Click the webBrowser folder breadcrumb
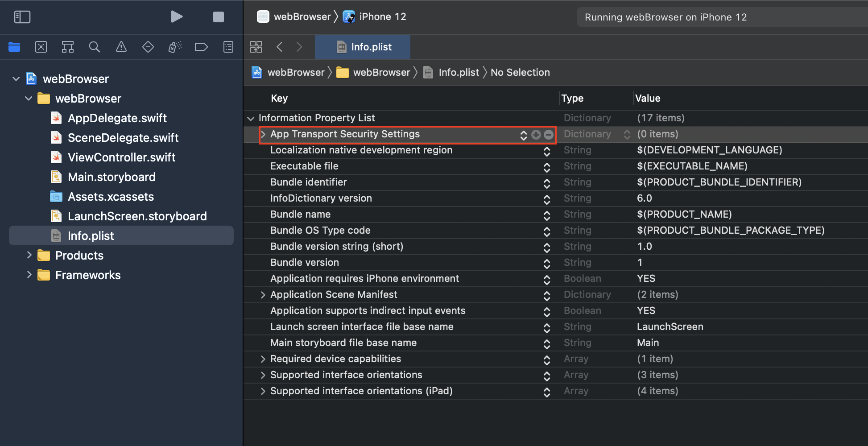This screenshot has width=868, height=446. point(373,72)
